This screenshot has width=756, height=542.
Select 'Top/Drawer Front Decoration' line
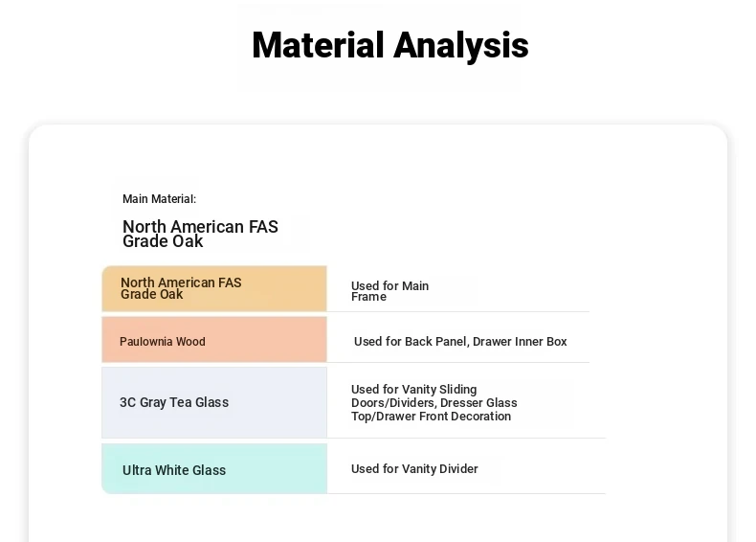431,416
